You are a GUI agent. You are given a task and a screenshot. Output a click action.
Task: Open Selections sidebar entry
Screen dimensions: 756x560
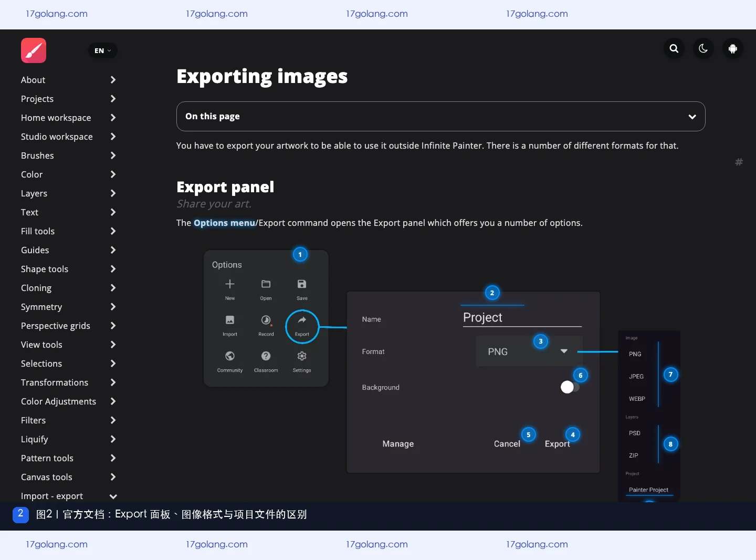tap(41, 364)
